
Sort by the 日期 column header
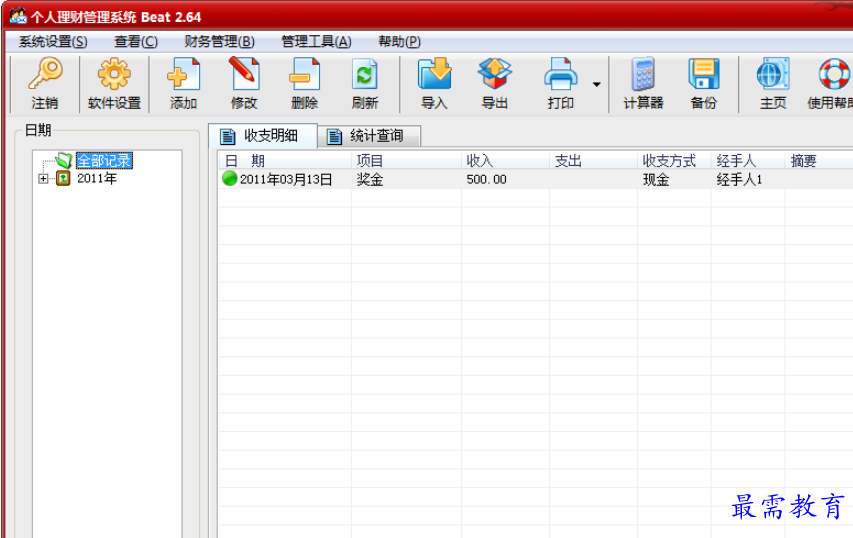coord(286,160)
